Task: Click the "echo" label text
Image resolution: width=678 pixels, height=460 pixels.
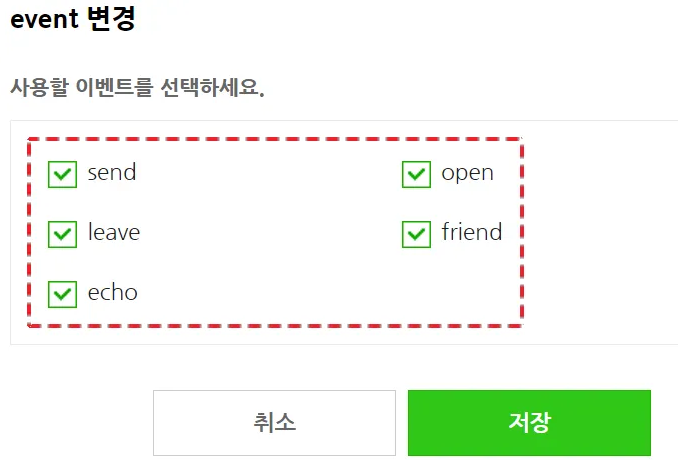Action: coord(113,293)
